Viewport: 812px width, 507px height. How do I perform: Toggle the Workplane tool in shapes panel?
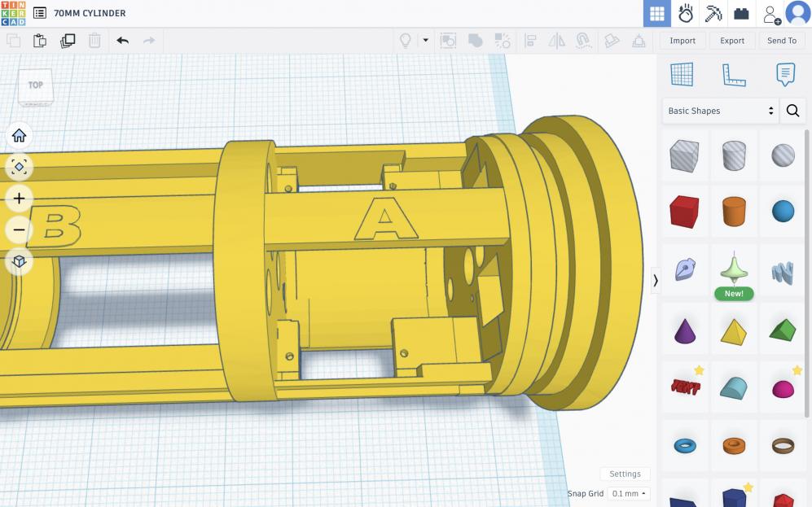(682, 75)
